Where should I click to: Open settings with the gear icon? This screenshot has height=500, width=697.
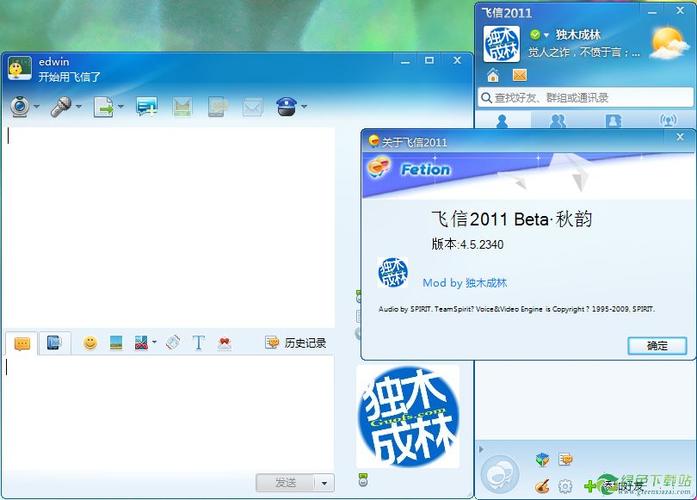[565, 486]
